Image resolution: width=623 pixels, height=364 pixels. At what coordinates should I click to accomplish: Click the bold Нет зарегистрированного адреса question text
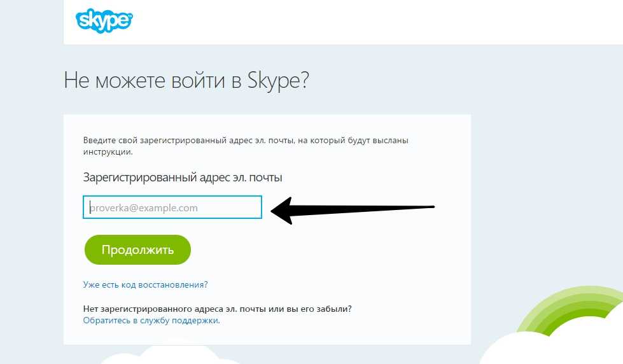[x=217, y=309]
